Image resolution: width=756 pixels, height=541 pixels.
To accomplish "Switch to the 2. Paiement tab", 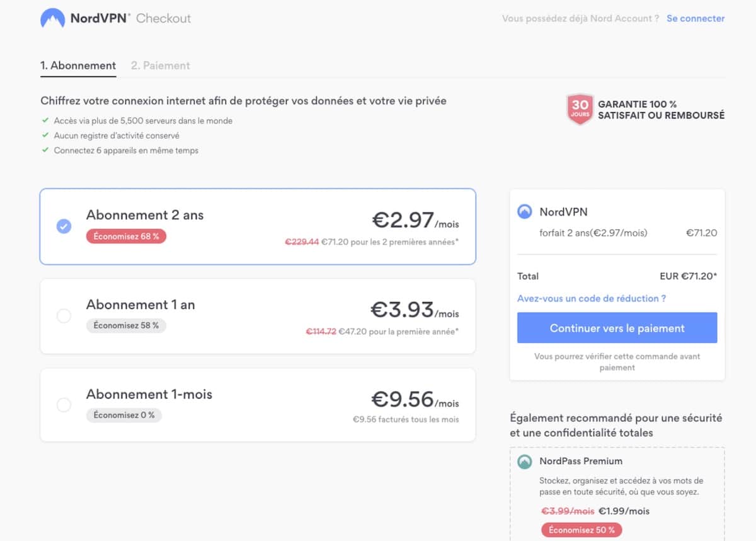I will coord(161,65).
